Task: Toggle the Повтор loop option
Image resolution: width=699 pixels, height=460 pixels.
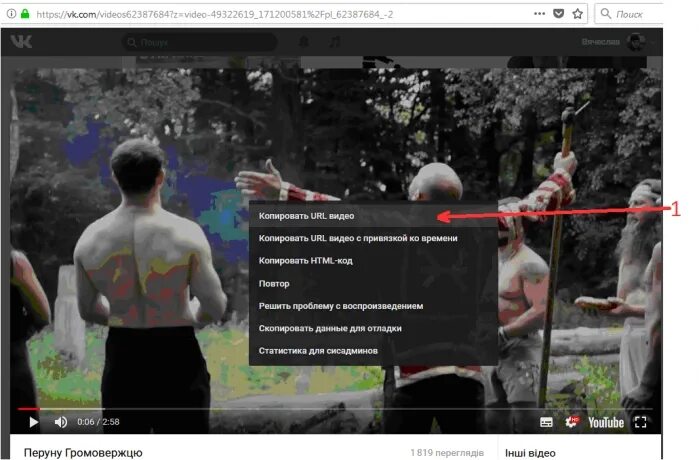Action: point(373,283)
